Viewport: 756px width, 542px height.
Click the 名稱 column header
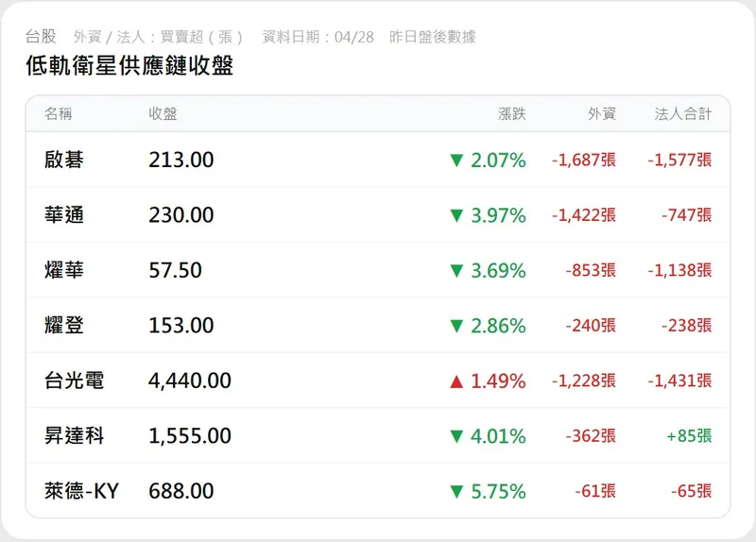tap(58, 114)
